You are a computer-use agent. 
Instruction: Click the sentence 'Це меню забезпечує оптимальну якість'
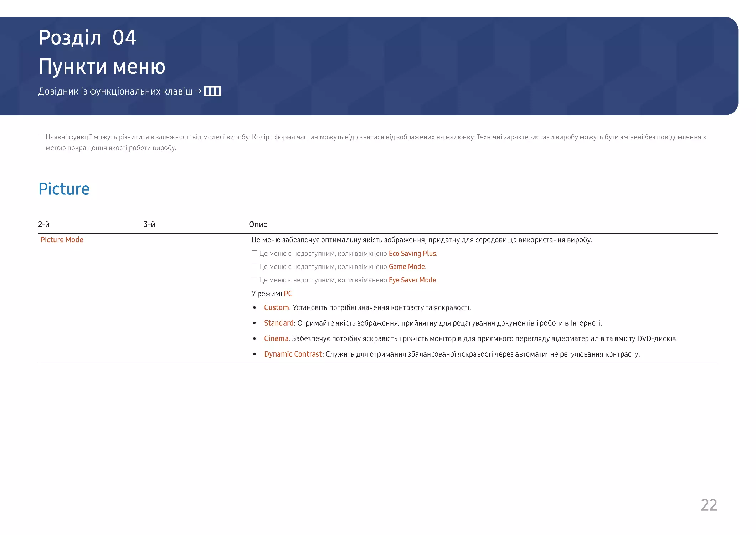click(x=422, y=240)
